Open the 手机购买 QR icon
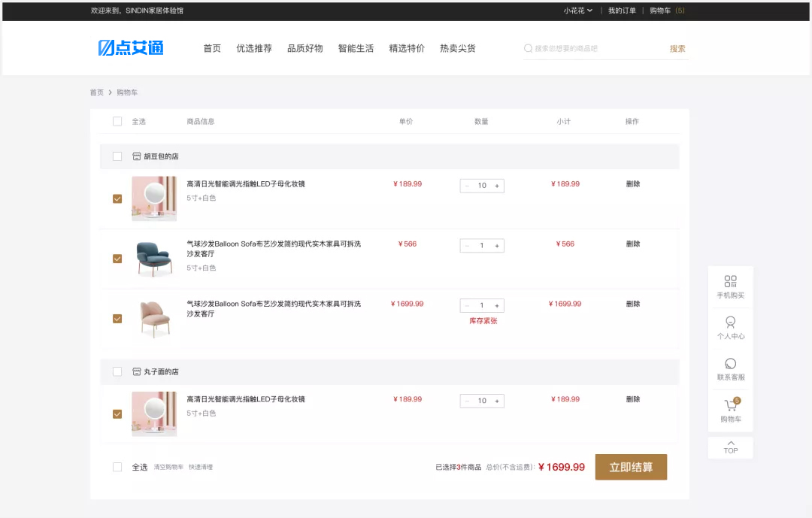 730,281
